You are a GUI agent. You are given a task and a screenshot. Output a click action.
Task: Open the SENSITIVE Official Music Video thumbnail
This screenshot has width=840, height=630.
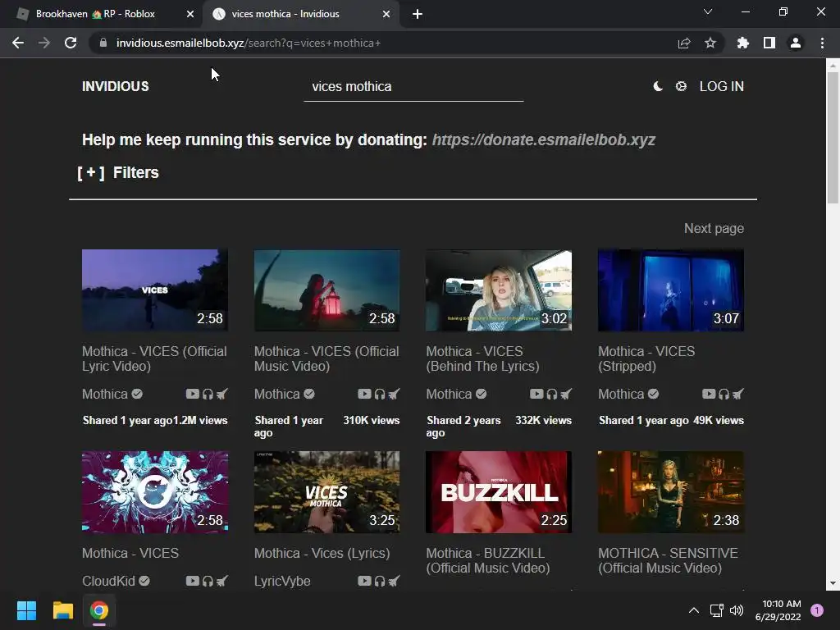671,492
